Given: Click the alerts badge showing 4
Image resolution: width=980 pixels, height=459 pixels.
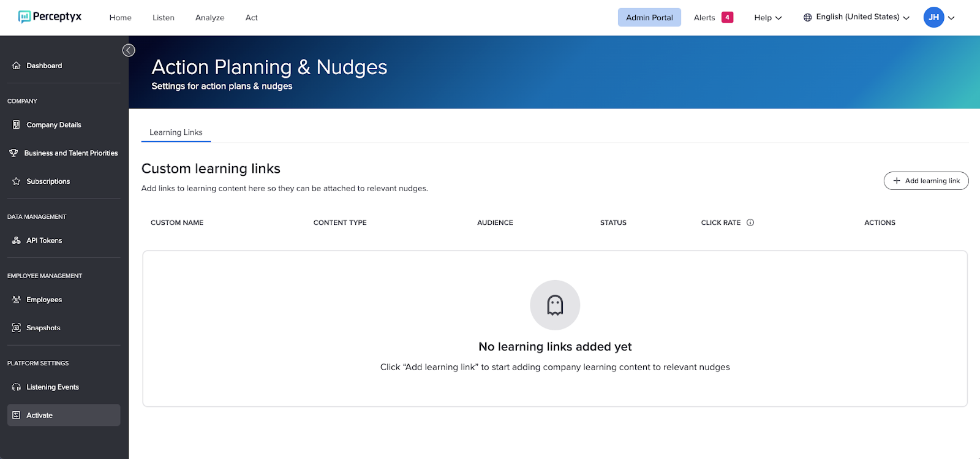Looking at the screenshot, I should pos(727,17).
